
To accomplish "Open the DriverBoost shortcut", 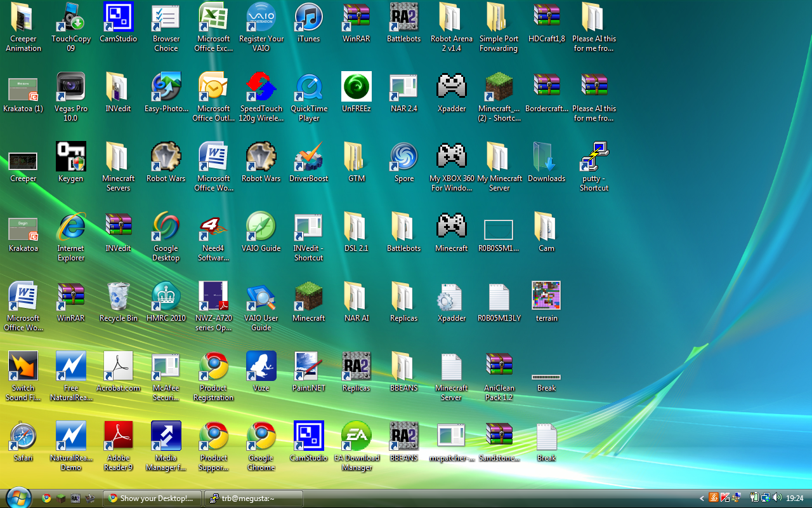I will 309,157.
